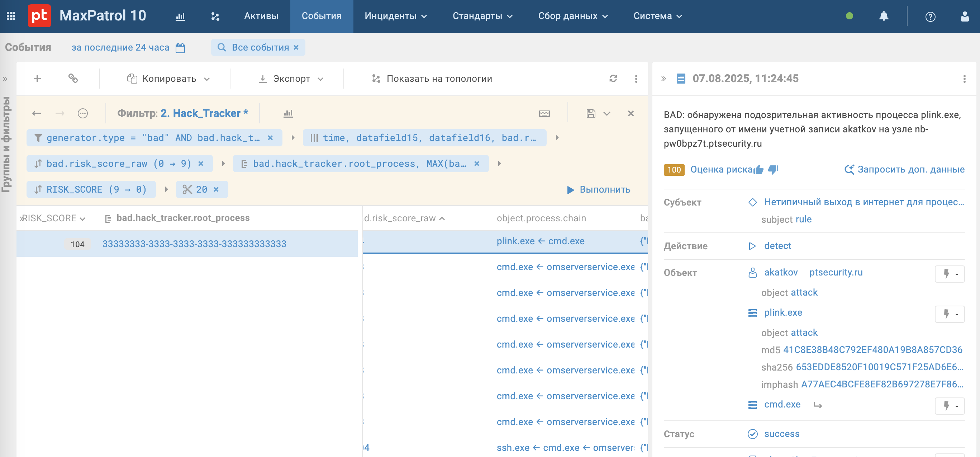Screen dimensions: 980x457
Task: Collapse the event details panel
Action: [663, 79]
